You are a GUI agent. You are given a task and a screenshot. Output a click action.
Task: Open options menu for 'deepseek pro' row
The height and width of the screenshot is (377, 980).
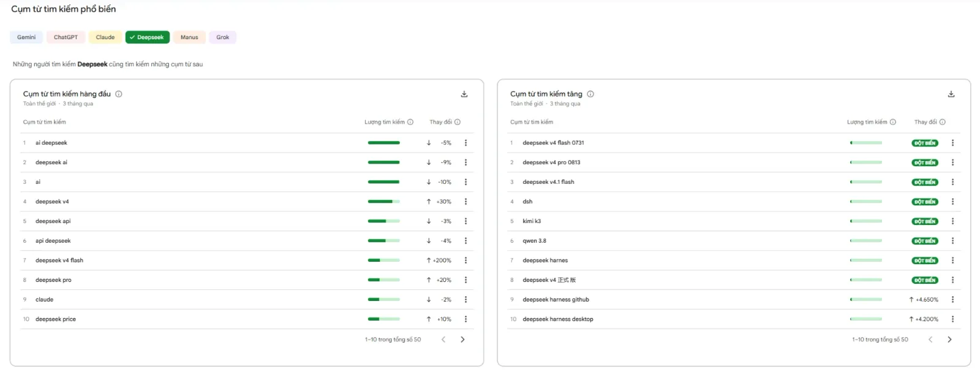coord(466,280)
